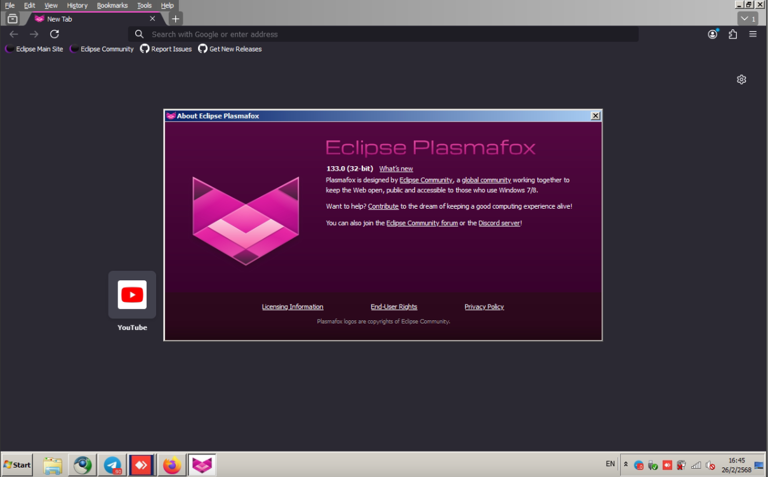Open Get New Releases bookmark
768x477 pixels.
point(230,49)
